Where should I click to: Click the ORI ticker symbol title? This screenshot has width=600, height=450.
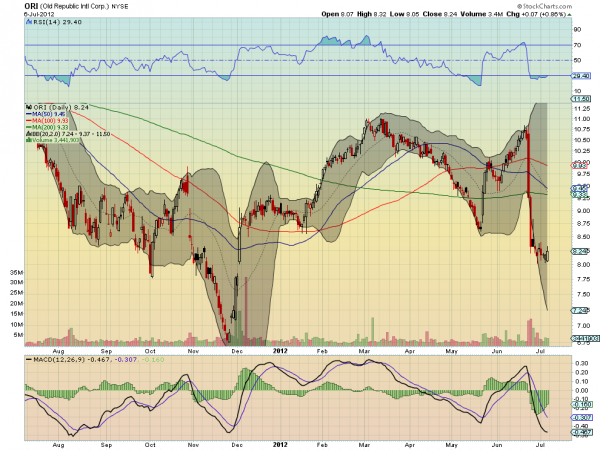click(31, 6)
